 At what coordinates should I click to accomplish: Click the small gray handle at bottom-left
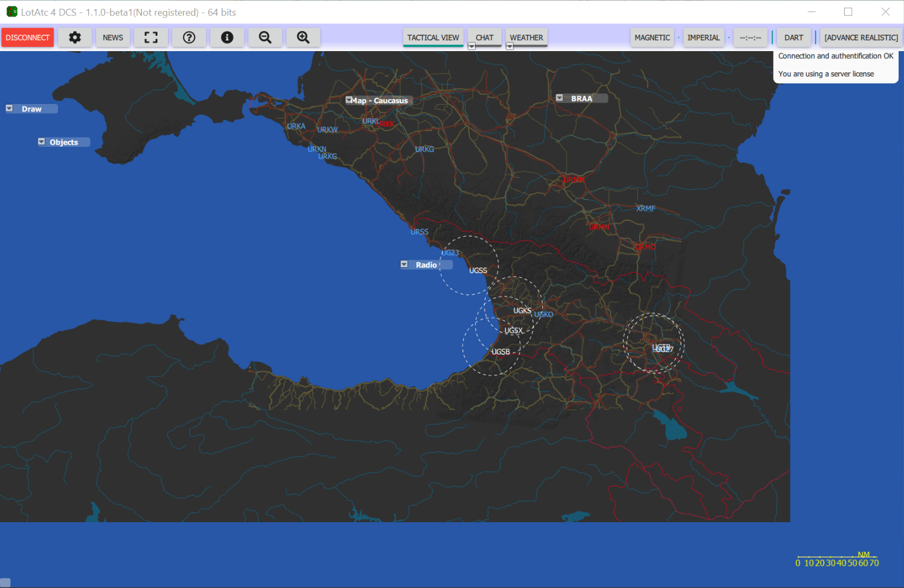pyautogui.click(x=5, y=583)
